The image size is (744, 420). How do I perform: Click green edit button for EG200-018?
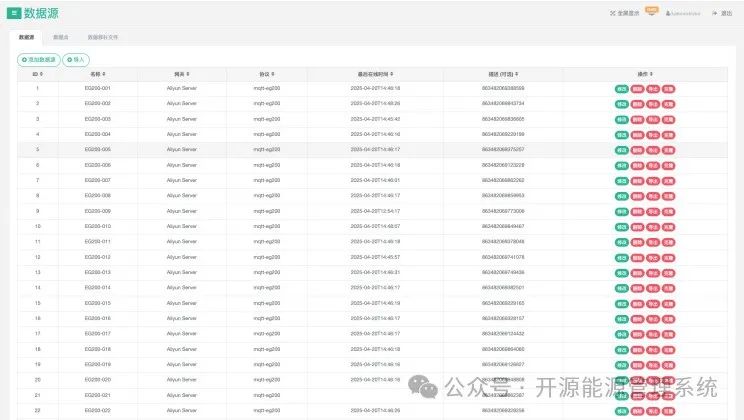point(622,350)
